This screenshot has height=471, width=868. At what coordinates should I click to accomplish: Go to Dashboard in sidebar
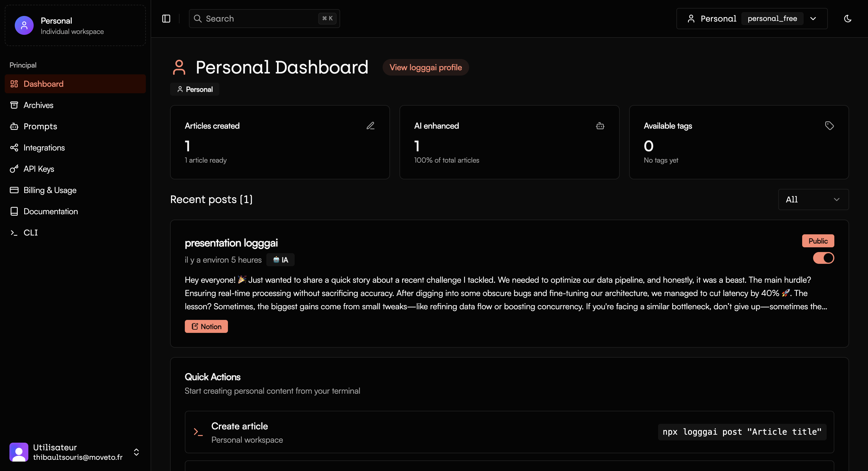[x=75, y=84]
